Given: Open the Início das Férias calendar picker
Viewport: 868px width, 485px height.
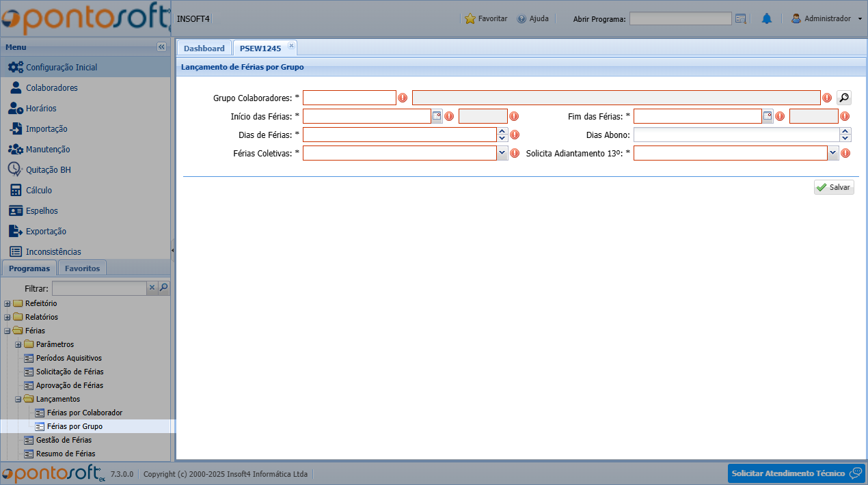Looking at the screenshot, I should (437, 116).
